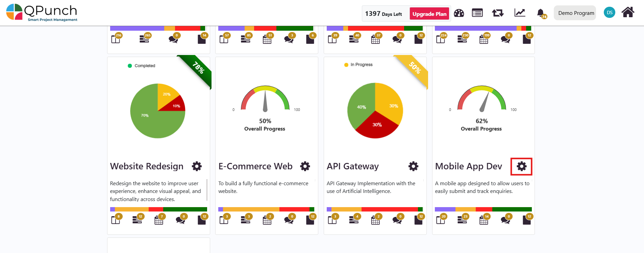Click the retweet arrows icon in header
Viewport: 644px width, 253px height.
click(x=498, y=13)
